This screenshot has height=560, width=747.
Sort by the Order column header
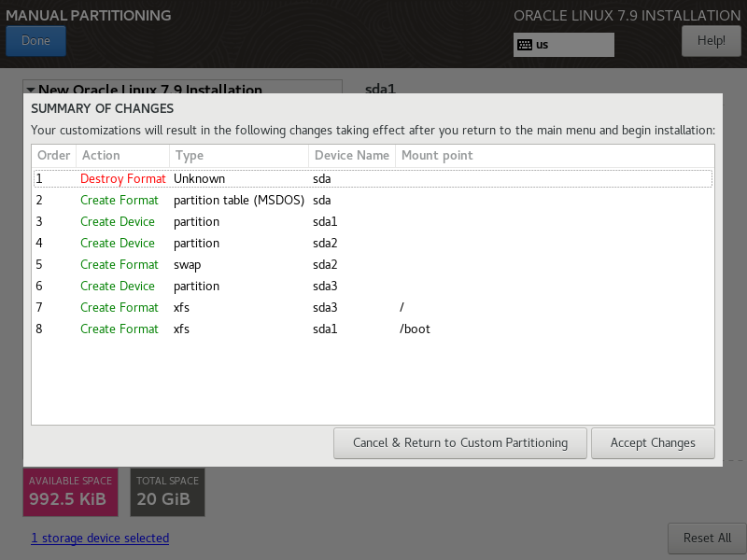[54, 155]
